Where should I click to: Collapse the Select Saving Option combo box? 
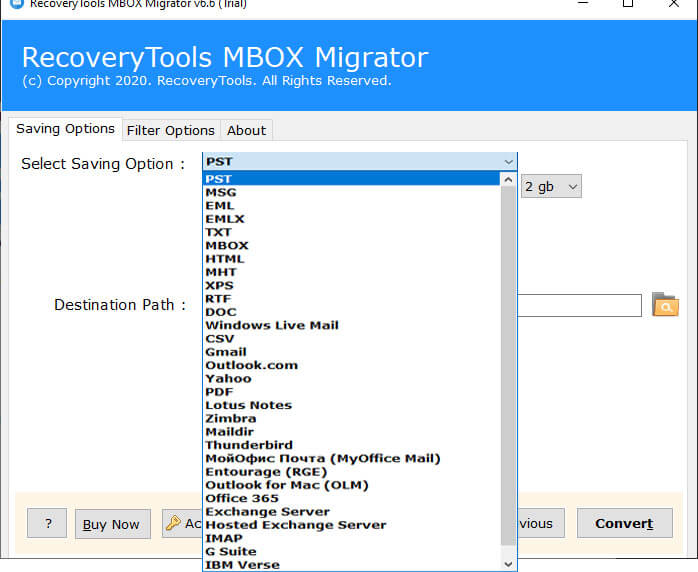tap(508, 162)
